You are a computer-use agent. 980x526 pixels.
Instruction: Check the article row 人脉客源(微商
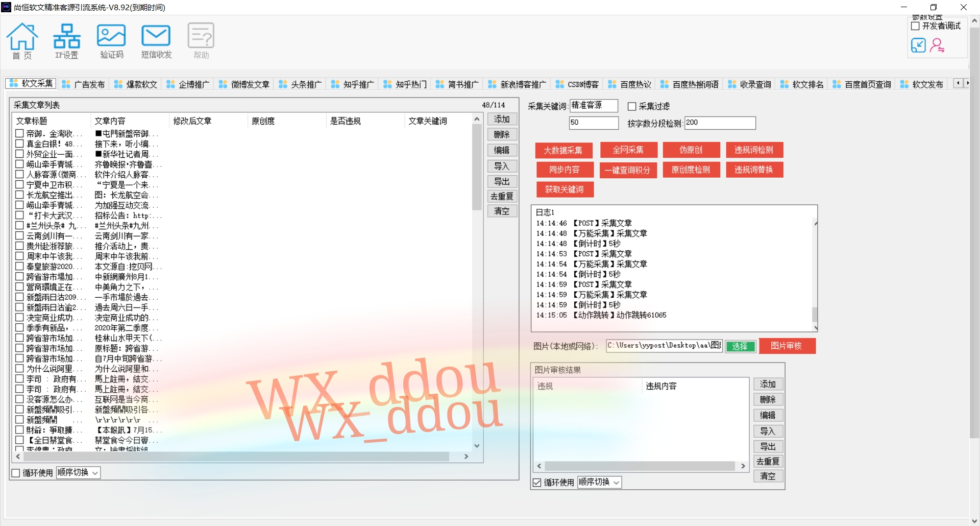19,174
